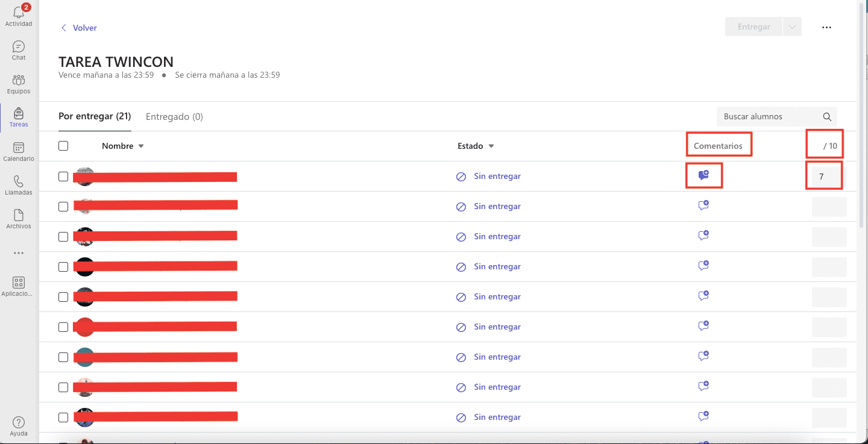Screen dimensions: 868x444
Task: Add a comment for the first student
Action: click(x=703, y=175)
